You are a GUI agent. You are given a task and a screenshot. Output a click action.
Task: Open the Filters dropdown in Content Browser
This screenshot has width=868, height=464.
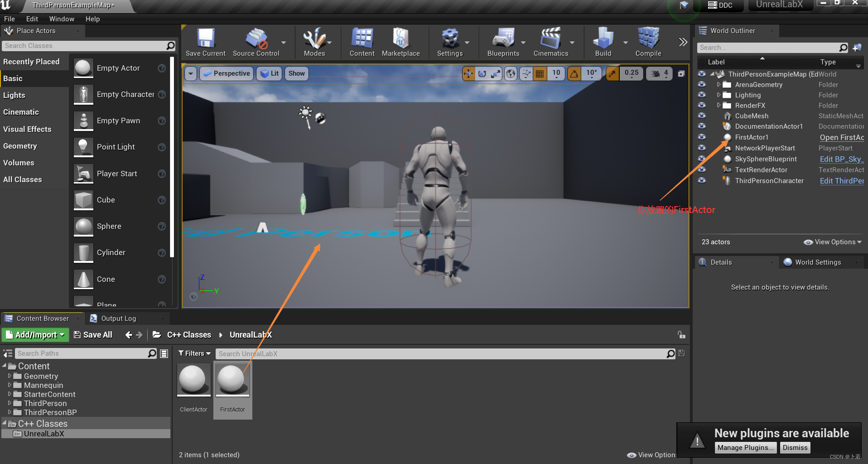(194, 353)
